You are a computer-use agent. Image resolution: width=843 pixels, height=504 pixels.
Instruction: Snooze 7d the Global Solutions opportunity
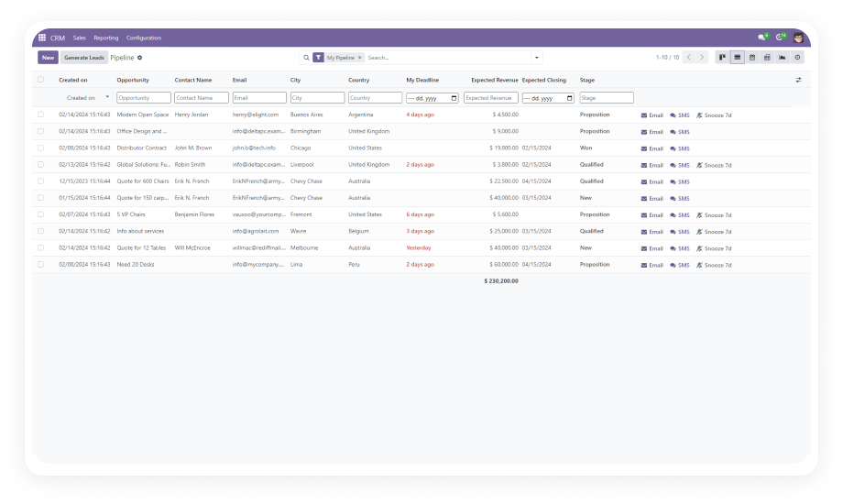714,165
